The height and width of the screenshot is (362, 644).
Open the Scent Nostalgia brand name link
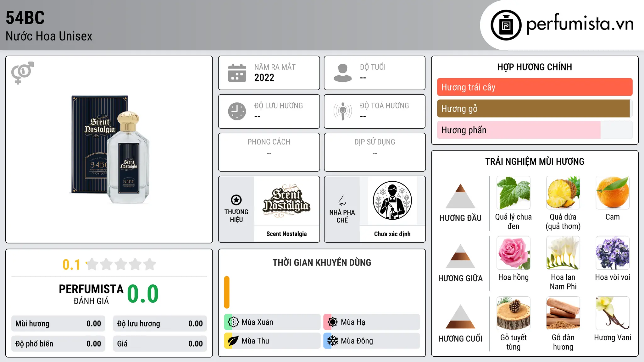[286, 234]
